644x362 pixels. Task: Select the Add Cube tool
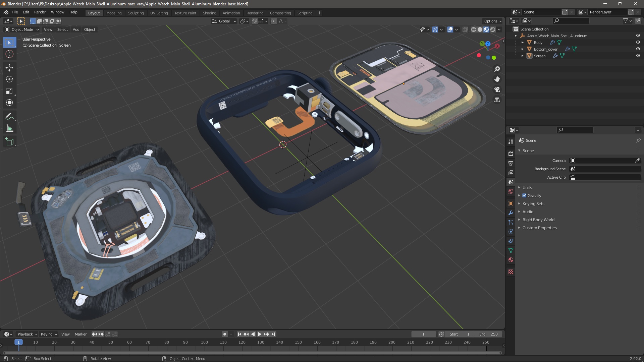[x=9, y=142]
